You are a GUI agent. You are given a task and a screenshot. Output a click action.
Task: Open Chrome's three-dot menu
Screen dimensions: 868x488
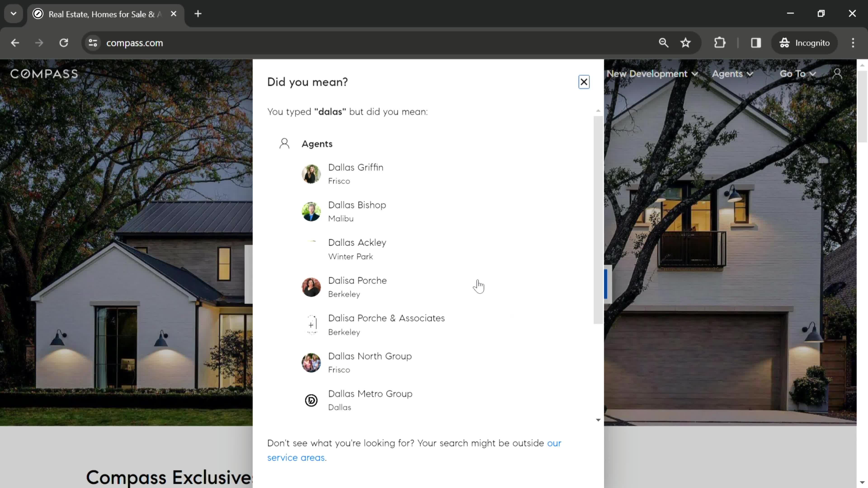(x=853, y=43)
